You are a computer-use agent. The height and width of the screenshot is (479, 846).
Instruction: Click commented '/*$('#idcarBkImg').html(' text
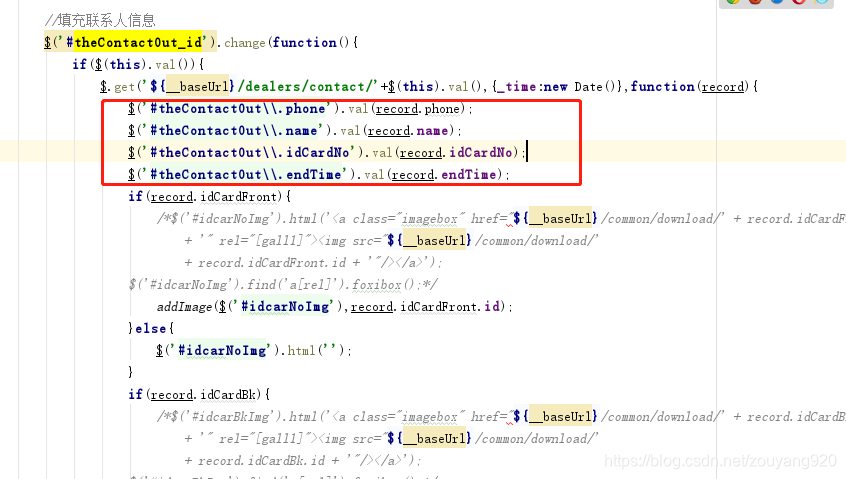tap(242, 417)
